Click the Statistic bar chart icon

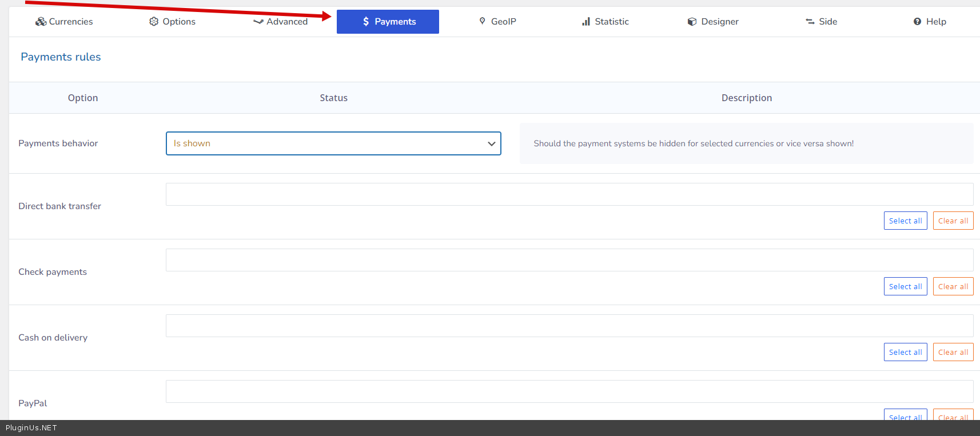(x=586, y=22)
